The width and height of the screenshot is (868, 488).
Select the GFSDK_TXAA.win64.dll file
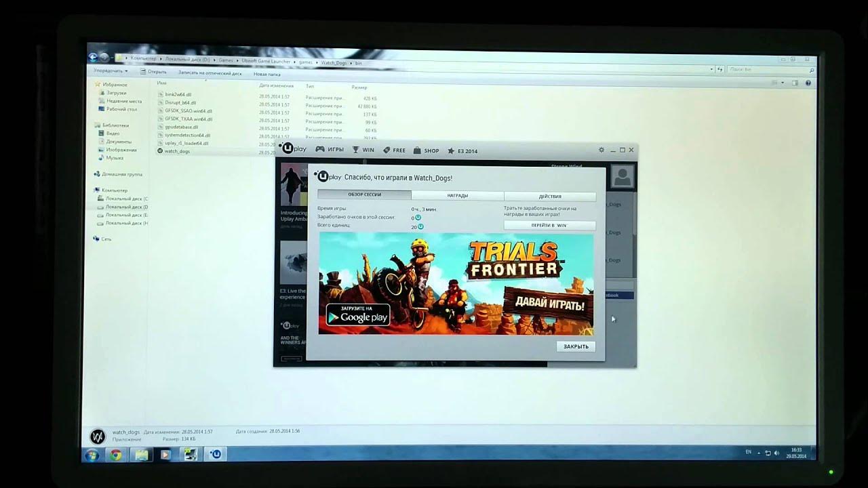(x=184, y=119)
